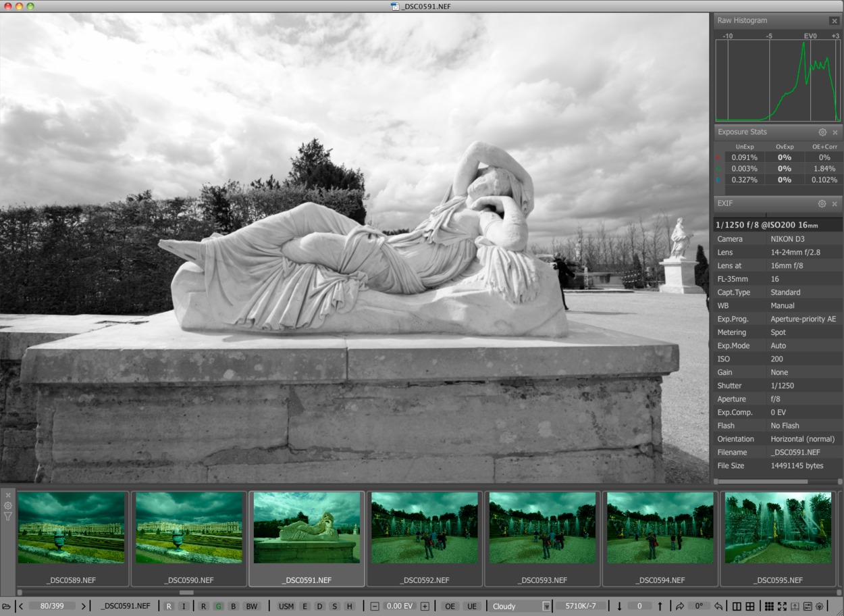Toggle the BW black-and-white display
Image resolution: width=844 pixels, height=616 pixels.
(251, 607)
